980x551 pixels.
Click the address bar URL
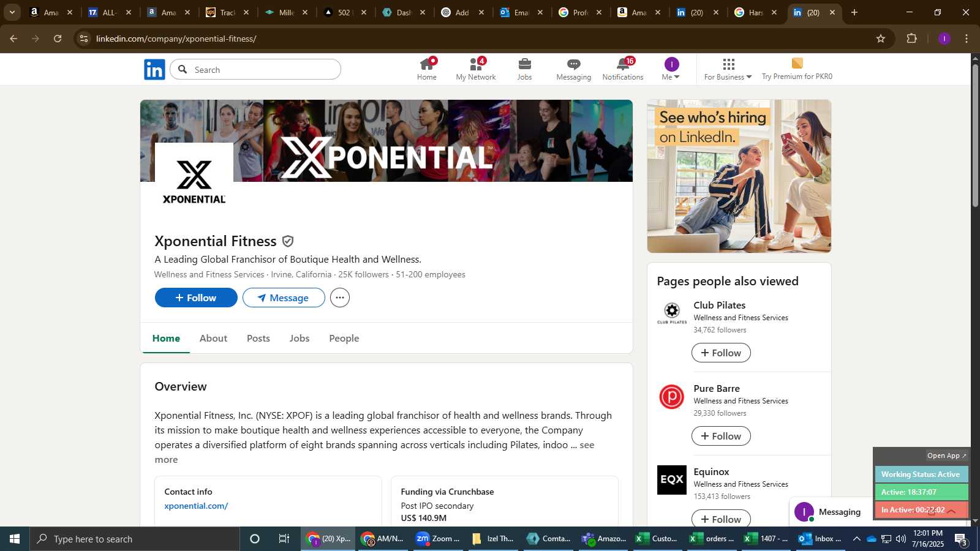[x=176, y=39]
